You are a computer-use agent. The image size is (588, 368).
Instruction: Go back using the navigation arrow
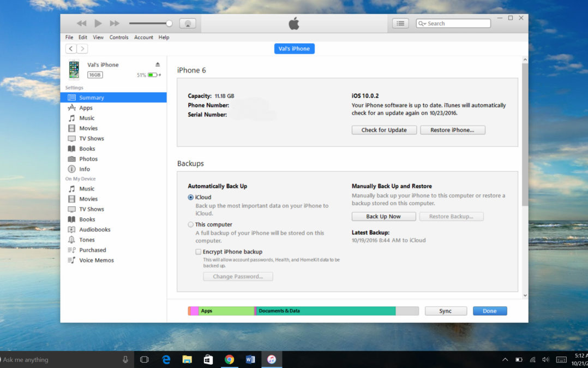[x=70, y=48]
